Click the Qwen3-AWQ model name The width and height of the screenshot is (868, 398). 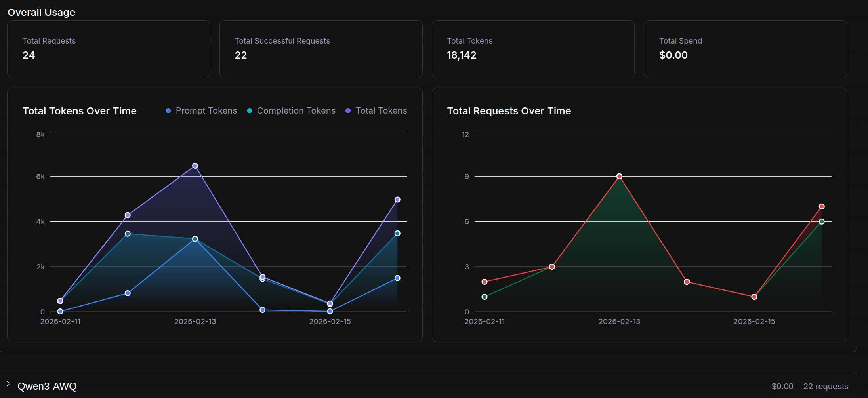point(47,386)
